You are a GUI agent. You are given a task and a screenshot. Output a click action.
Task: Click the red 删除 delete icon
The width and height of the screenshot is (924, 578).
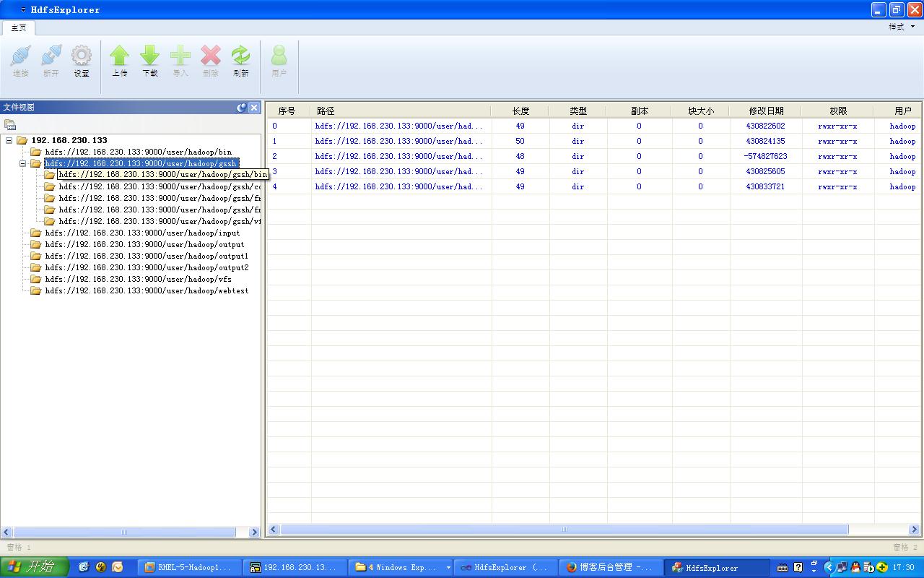click(211, 61)
